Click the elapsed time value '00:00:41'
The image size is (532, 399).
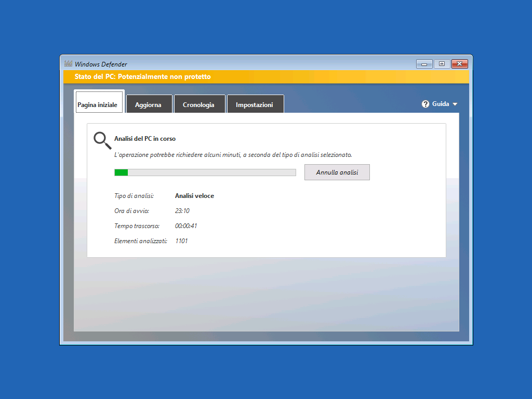point(186,226)
